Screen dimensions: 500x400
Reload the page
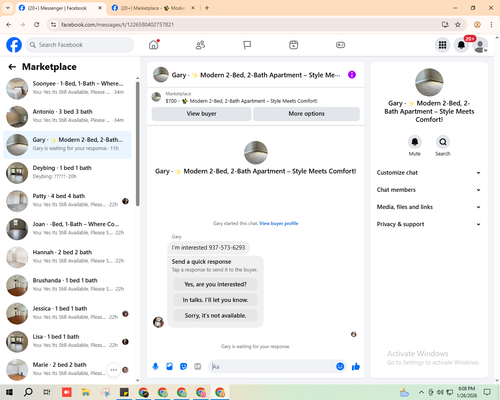[x=37, y=25]
